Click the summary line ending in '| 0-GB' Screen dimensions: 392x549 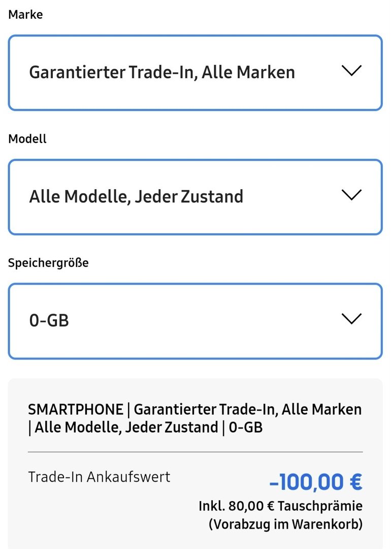coord(146,428)
